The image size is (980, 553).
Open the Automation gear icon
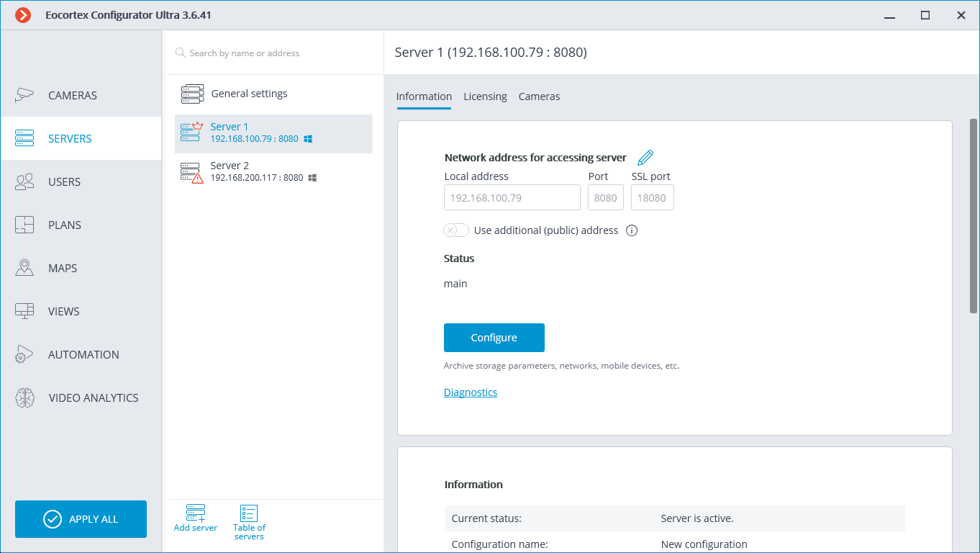click(24, 354)
